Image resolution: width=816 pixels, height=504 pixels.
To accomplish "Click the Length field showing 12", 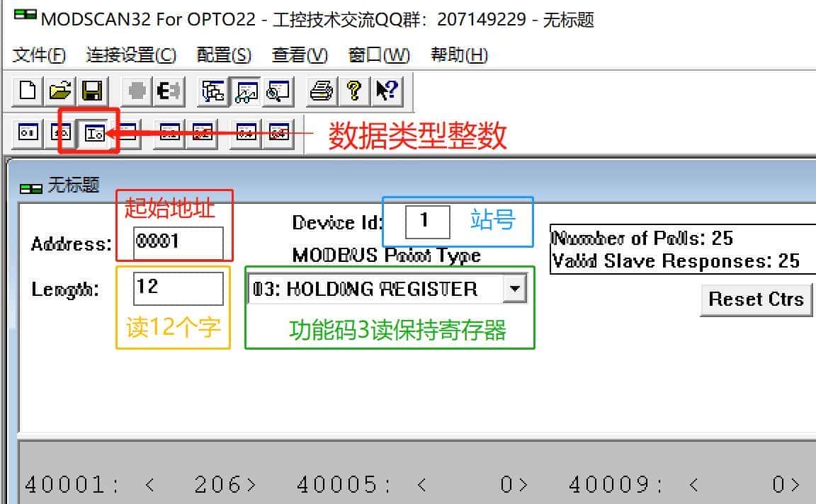I will coord(177,287).
